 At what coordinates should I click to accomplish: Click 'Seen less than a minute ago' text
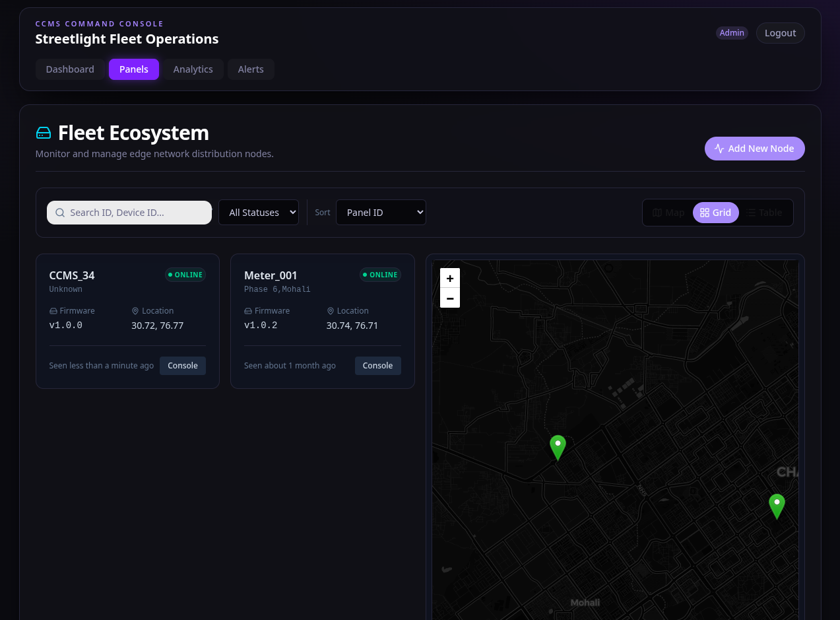(x=102, y=366)
